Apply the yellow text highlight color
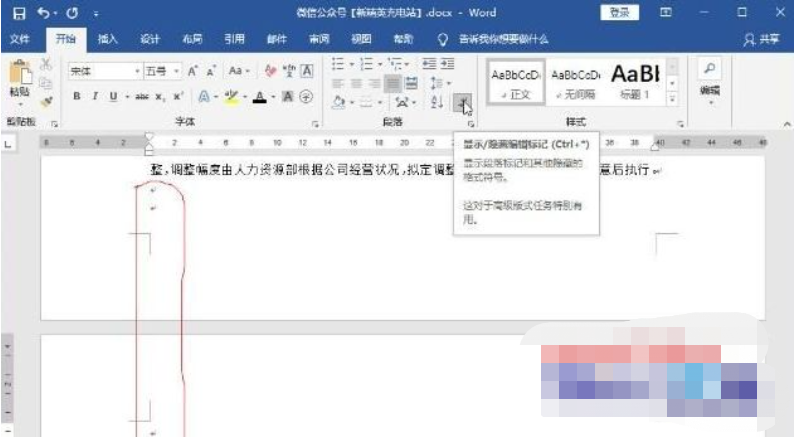This screenshot has width=795, height=439. point(227,97)
